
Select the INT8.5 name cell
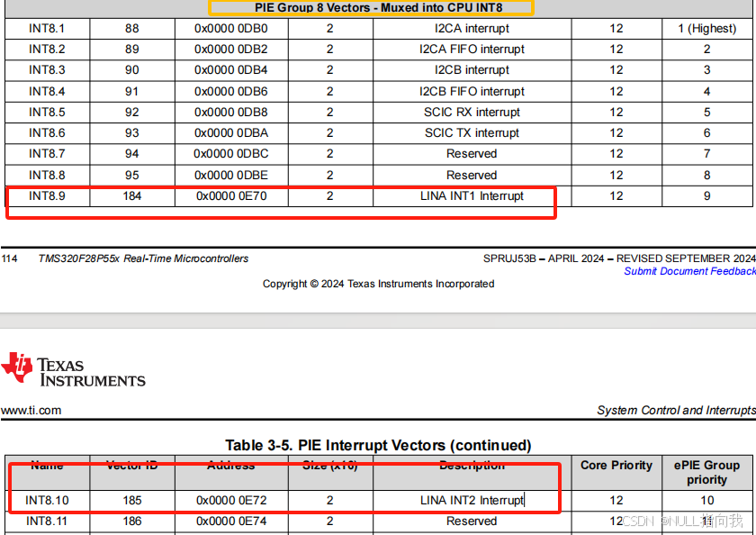pyautogui.click(x=47, y=112)
